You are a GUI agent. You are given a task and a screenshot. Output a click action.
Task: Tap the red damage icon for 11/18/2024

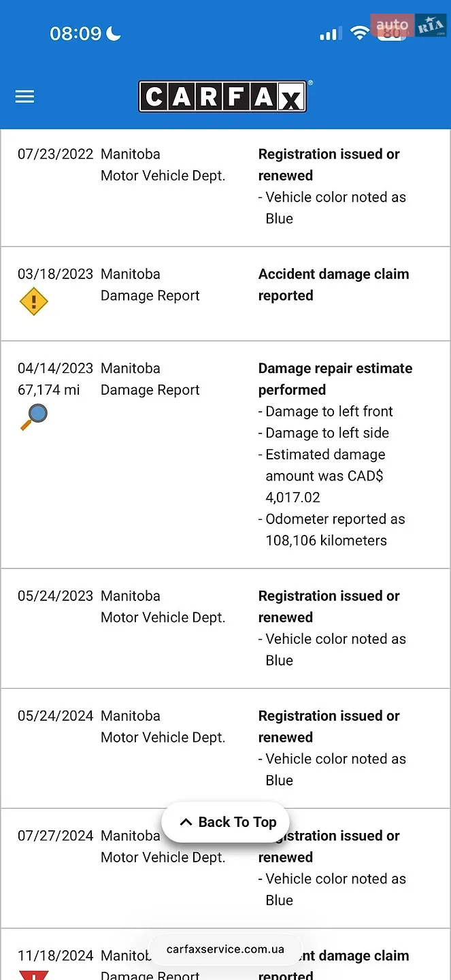[33, 975]
